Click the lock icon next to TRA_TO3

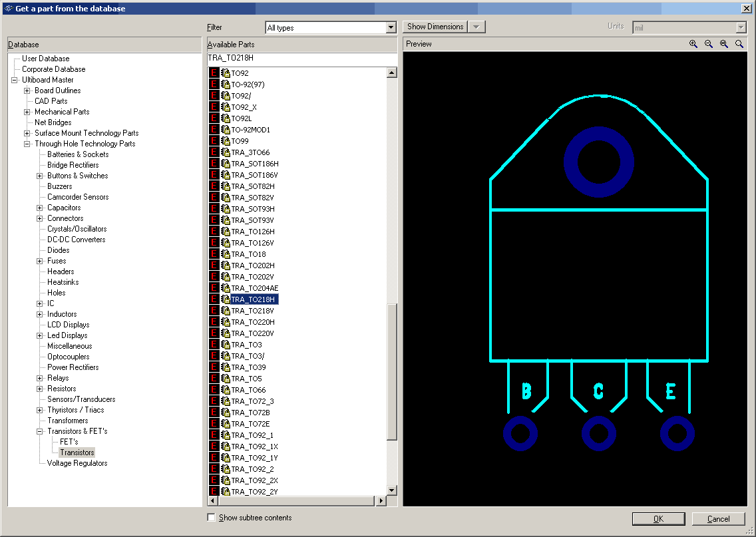[x=225, y=345]
